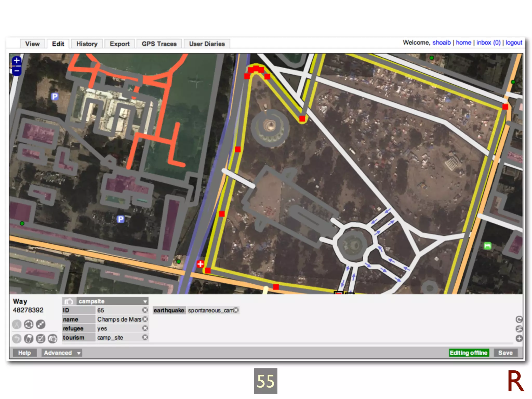This screenshot has width=532, height=399.
Task: Expand the Advanced menu dropdown
Action: click(x=62, y=353)
